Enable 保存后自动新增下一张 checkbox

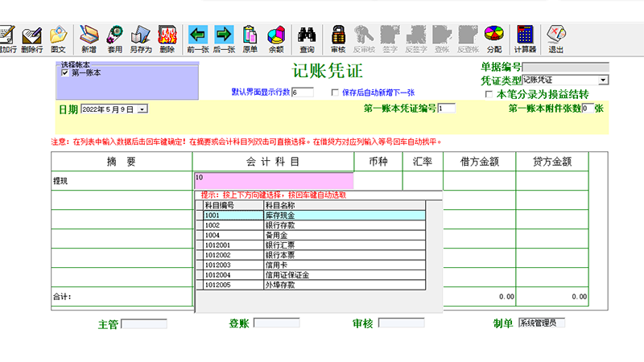[335, 93]
